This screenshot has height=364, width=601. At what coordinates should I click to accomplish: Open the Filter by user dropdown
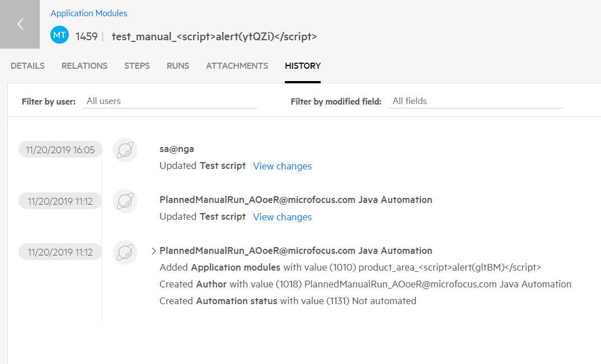[170, 101]
